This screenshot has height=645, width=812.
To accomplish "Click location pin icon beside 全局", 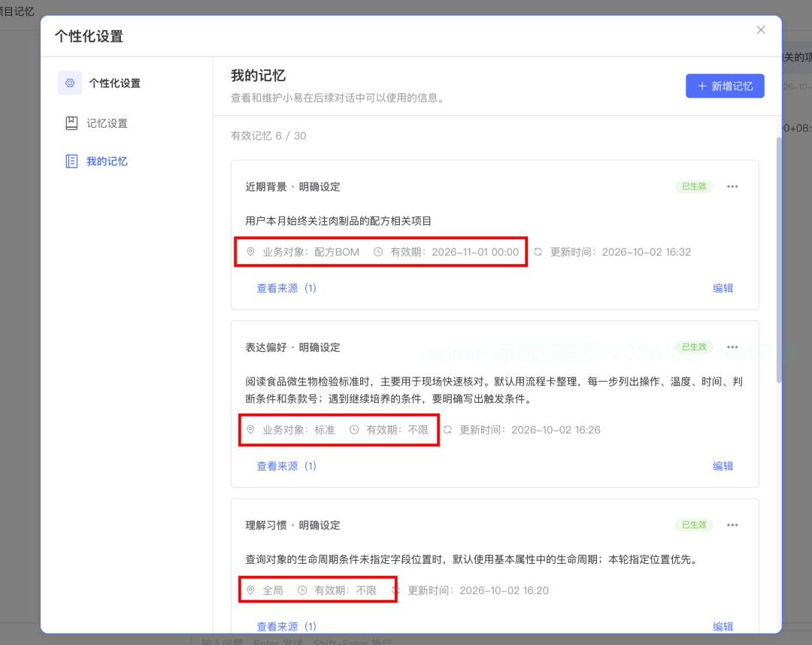I will pyautogui.click(x=250, y=590).
